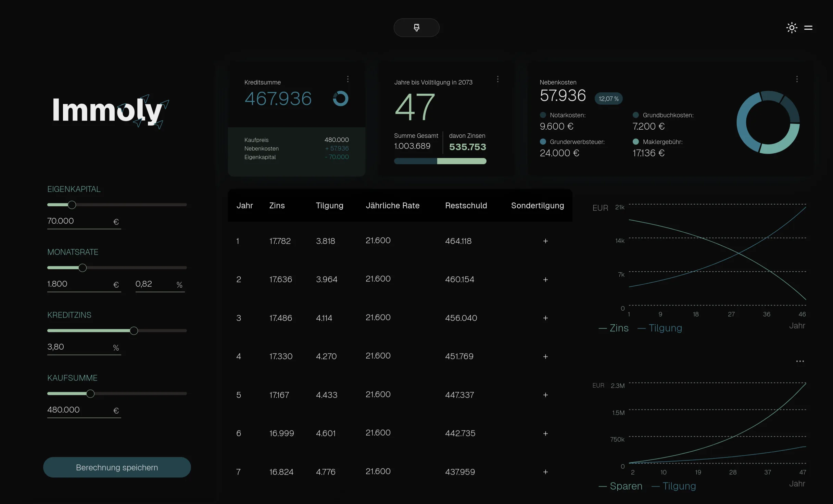Open the Kreditsumme card options menu
This screenshot has height=504, width=833.
point(348,79)
